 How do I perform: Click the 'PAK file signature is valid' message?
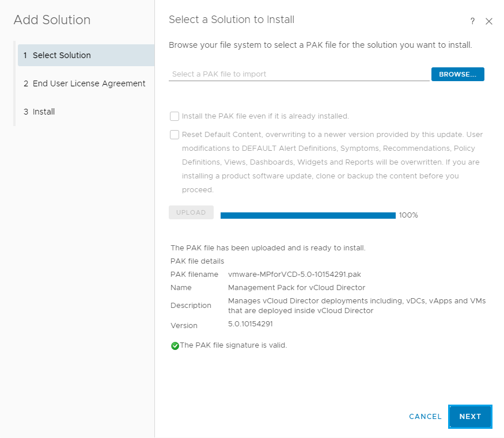click(233, 345)
